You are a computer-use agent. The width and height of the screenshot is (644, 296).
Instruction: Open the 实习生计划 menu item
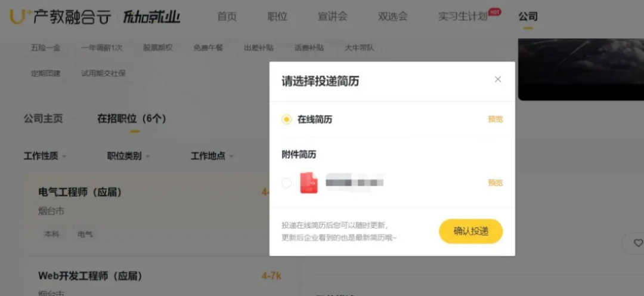tap(463, 16)
